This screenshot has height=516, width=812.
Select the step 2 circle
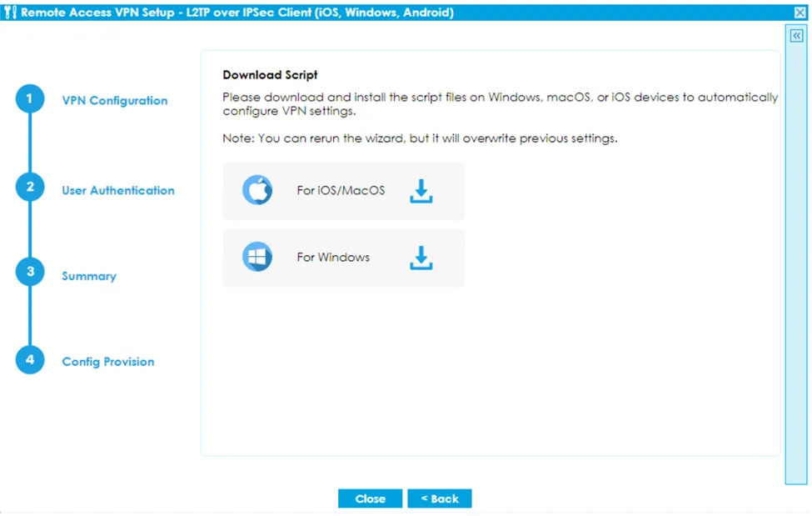[x=30, y=188]
